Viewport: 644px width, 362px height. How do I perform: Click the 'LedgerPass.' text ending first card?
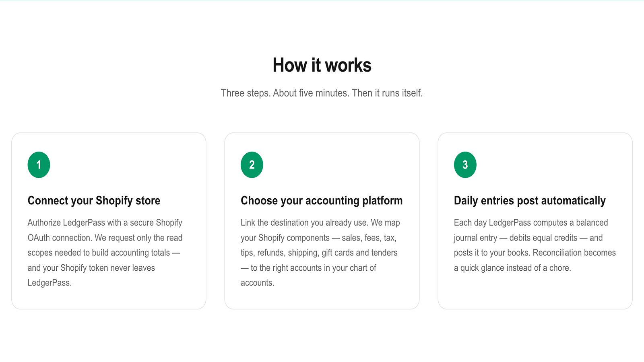click(x=50, y=283)
